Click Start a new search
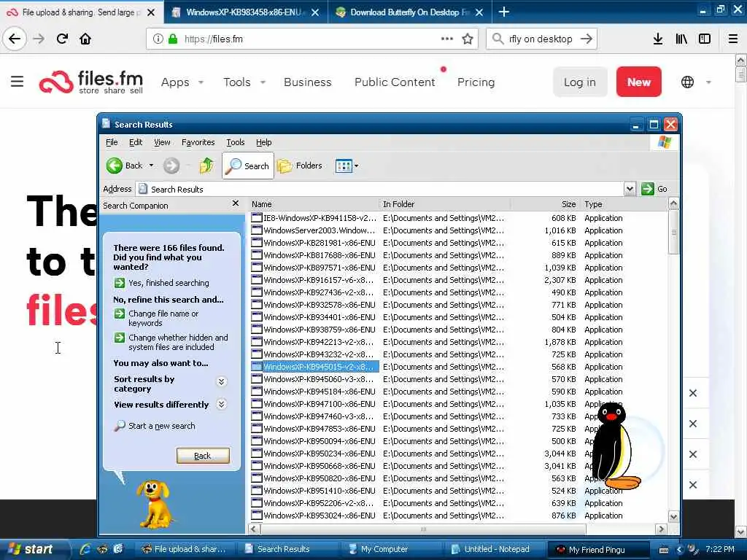The image size is (747, 560). (x=161, y=426)
